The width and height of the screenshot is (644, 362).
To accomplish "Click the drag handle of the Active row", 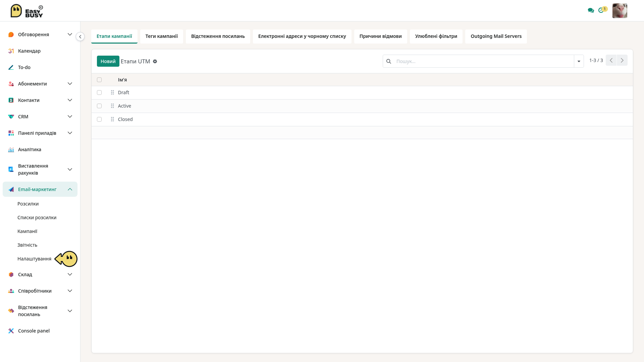I will [112, 106].
